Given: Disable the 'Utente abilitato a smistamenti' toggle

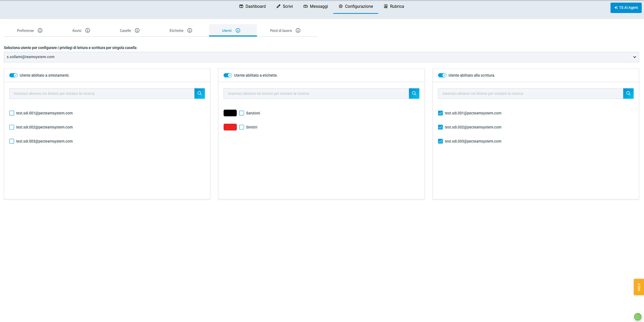Looking at the screenshot, I should pos(14,75).
